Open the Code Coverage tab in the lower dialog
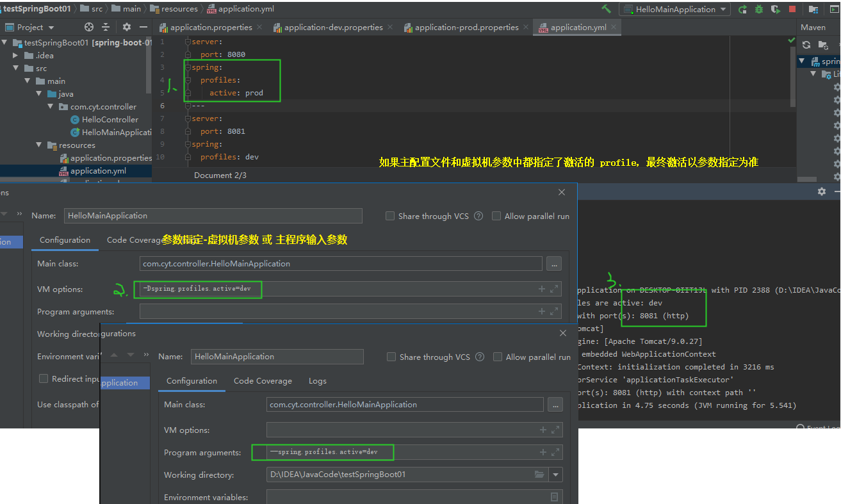 (263, 380)
